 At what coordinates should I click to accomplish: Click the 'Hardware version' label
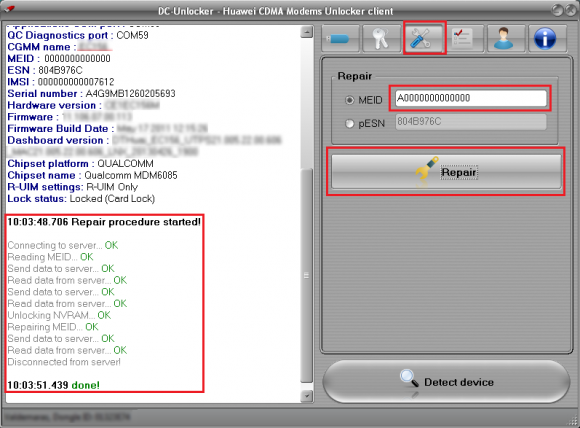point(51,105)
